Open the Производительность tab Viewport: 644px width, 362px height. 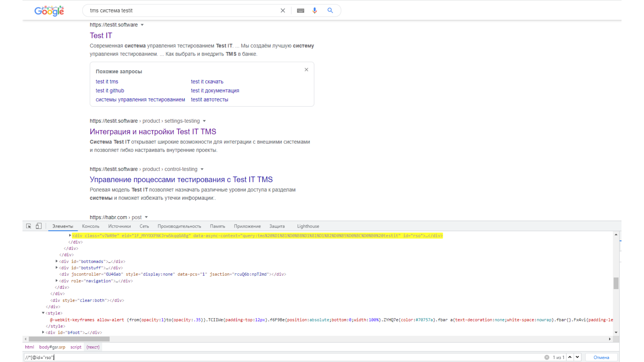tap(179, 226)
